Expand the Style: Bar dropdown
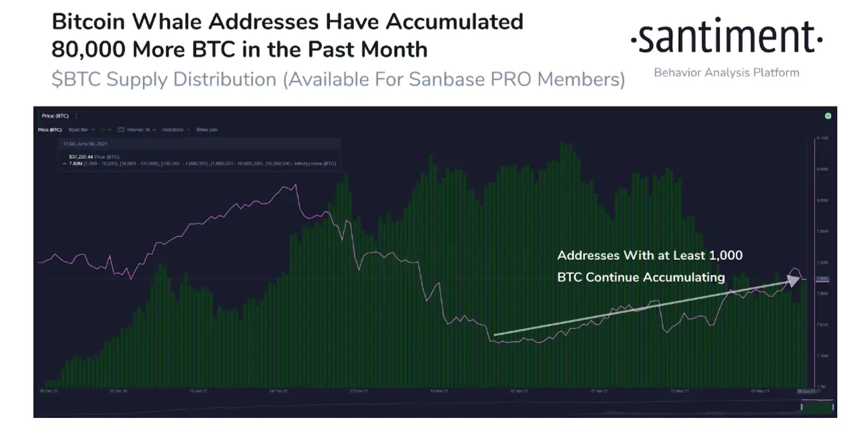 coord(81,130)
